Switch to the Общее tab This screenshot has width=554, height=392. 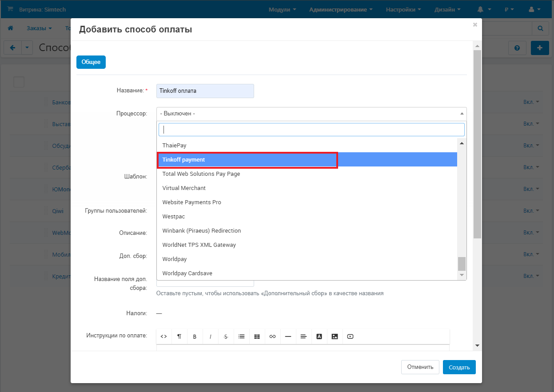(91, 62)
